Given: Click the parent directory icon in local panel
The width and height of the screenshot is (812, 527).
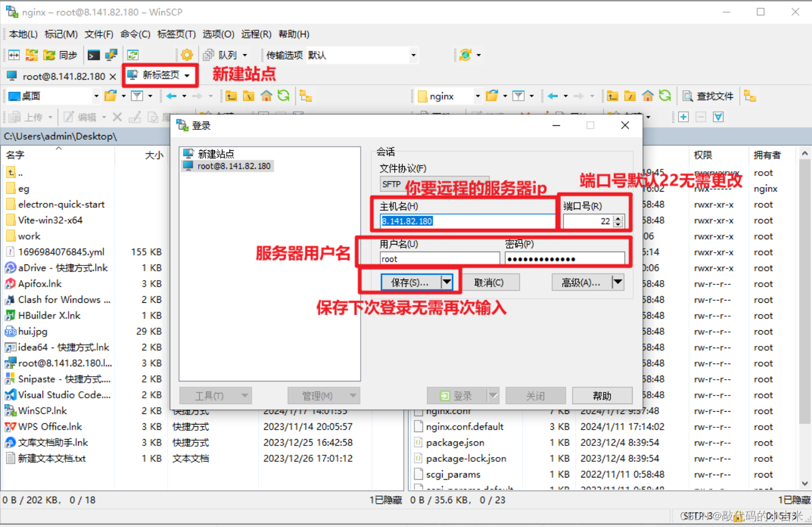Looking at the screenshot, I should click(231, 96).
